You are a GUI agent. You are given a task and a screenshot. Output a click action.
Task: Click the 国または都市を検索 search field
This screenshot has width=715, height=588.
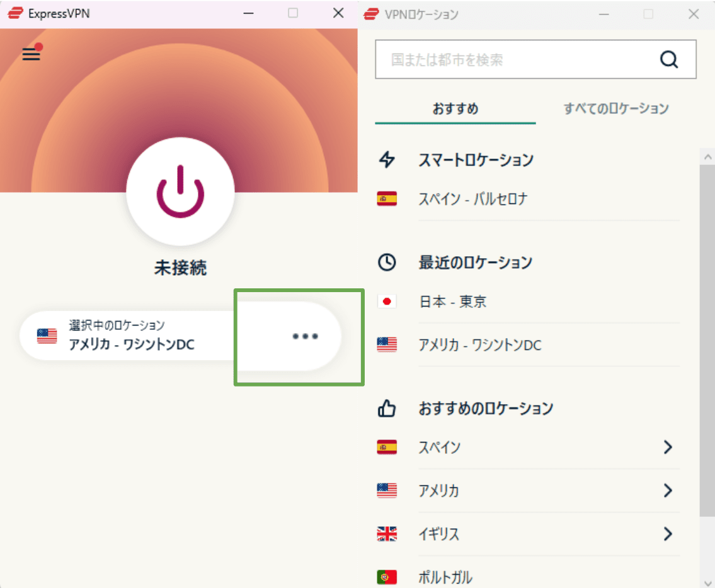[x=517, y=59]
